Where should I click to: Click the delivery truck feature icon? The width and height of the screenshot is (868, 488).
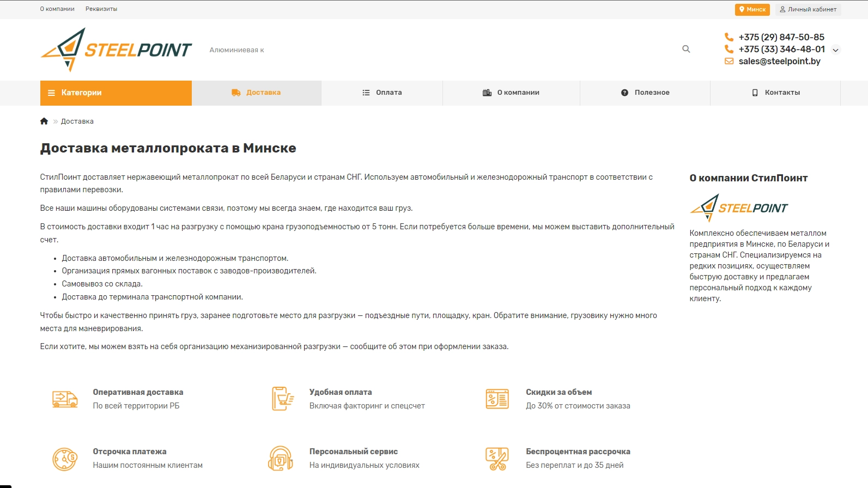pyautogui.click(x=65, y=399)
